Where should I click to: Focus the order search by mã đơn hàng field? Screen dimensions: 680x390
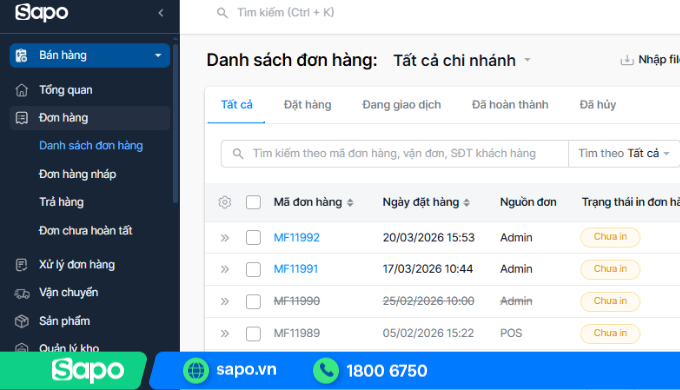point(395,154)
